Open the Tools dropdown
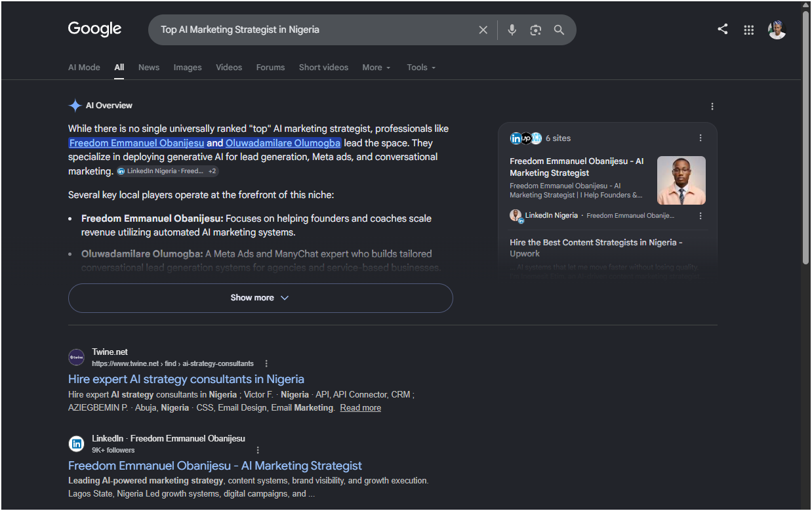The width and height of the screenshot is (812, 511). click(421, 67)
